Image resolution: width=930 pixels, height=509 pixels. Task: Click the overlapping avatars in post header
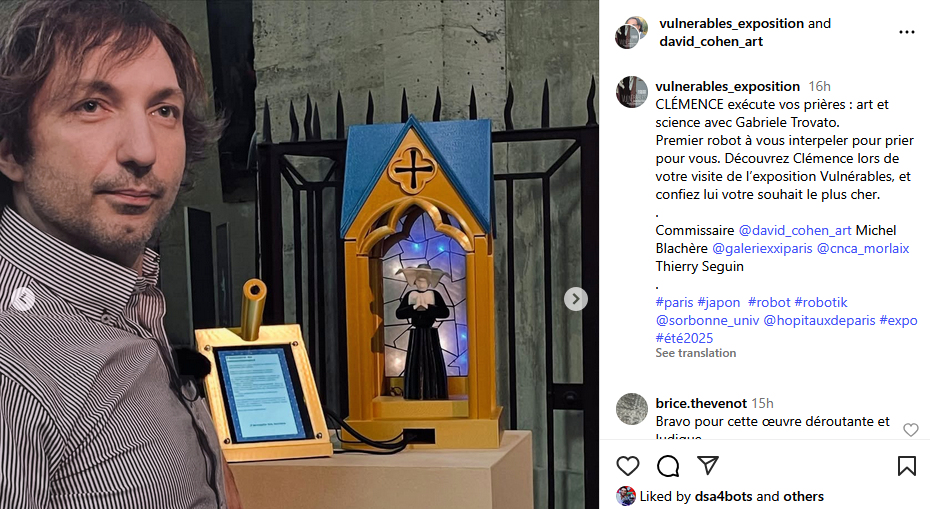click(632, 33)
